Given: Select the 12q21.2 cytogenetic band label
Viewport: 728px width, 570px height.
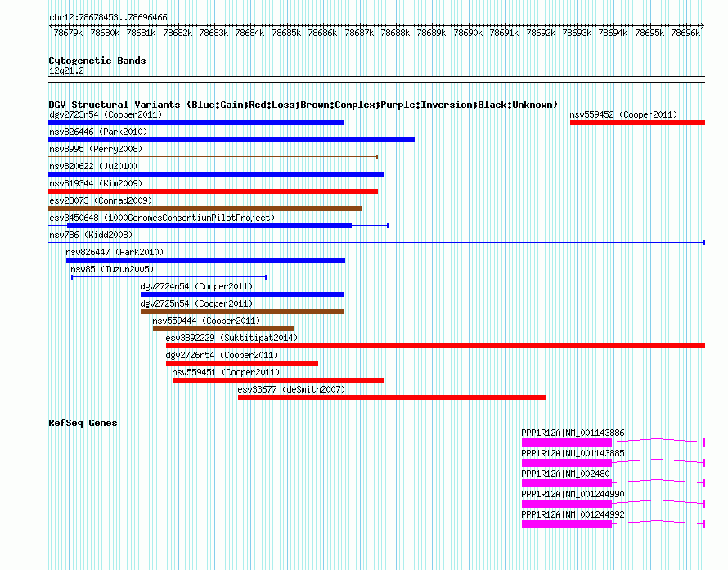Looking at the screenshot, I should 66,70.
